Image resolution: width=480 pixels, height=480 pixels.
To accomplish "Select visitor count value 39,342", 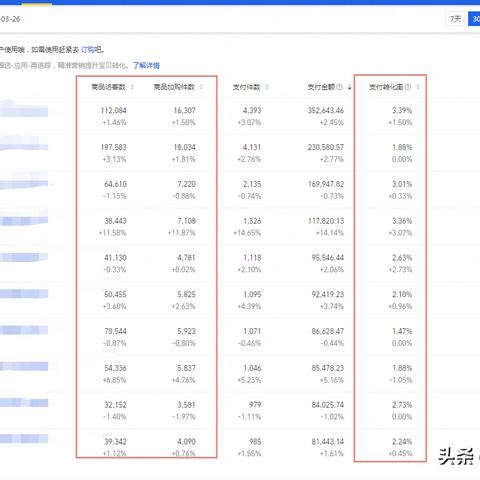I will (115, 441).
